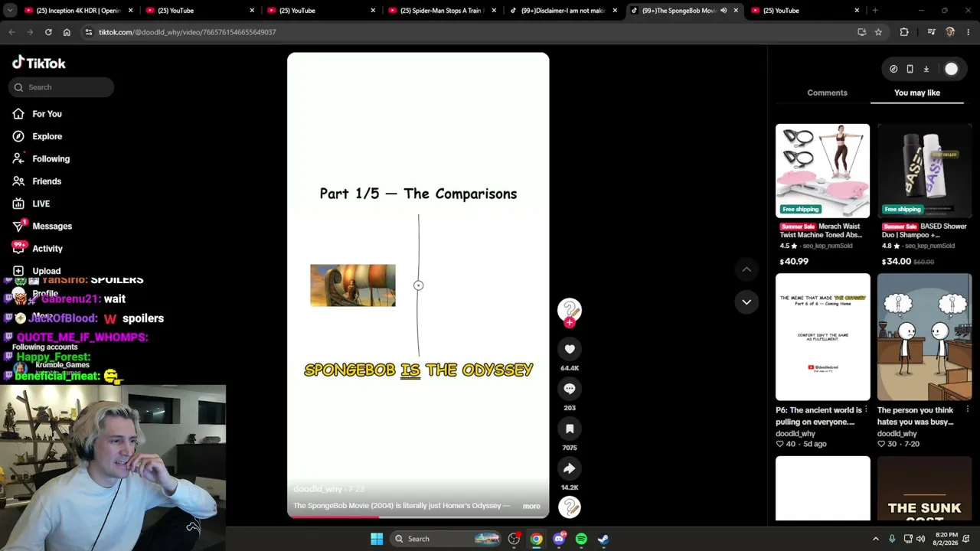Image resolution: width=980 pixels, height=551 pixels.
Task: Open Spotify from the taskbar
Action: coord(581,539)
